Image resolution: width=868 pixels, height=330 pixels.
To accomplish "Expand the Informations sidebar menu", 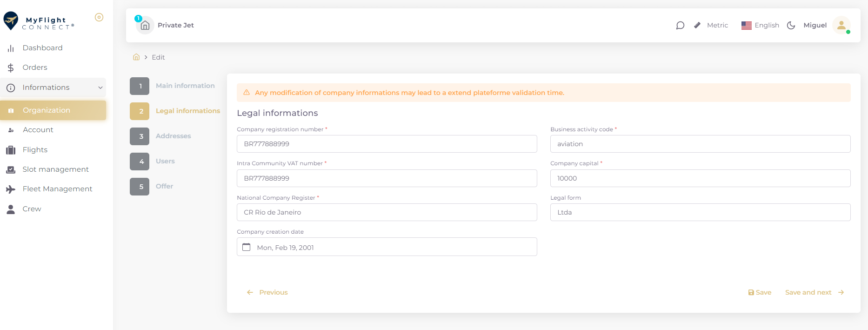I will pyautogui.click(x=53, y=88).
